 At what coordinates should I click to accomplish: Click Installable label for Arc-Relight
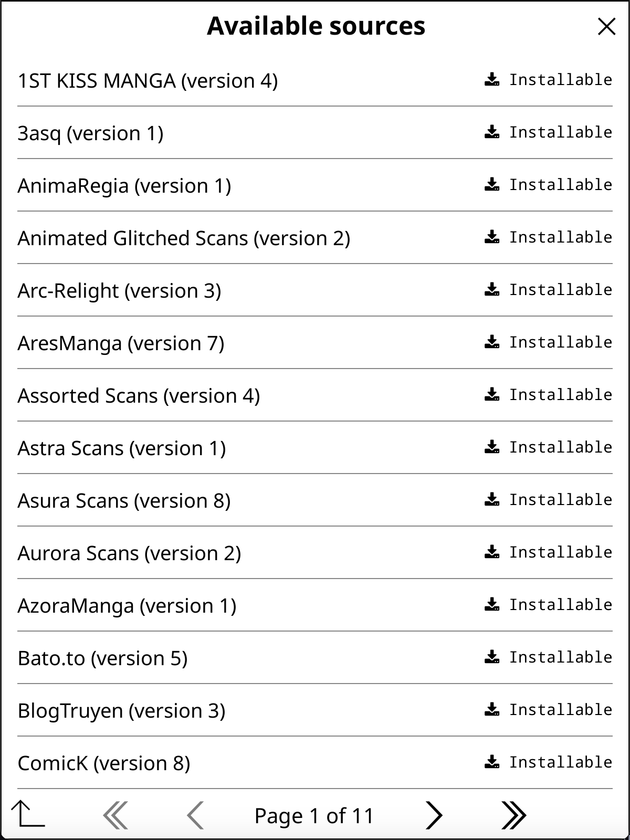point(560,290)
